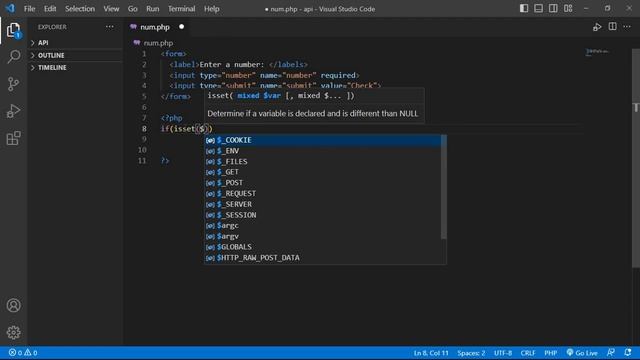Run the PHP file with play icon
The width and height of the screenshot is (640, 360).
tap(597, 27)
